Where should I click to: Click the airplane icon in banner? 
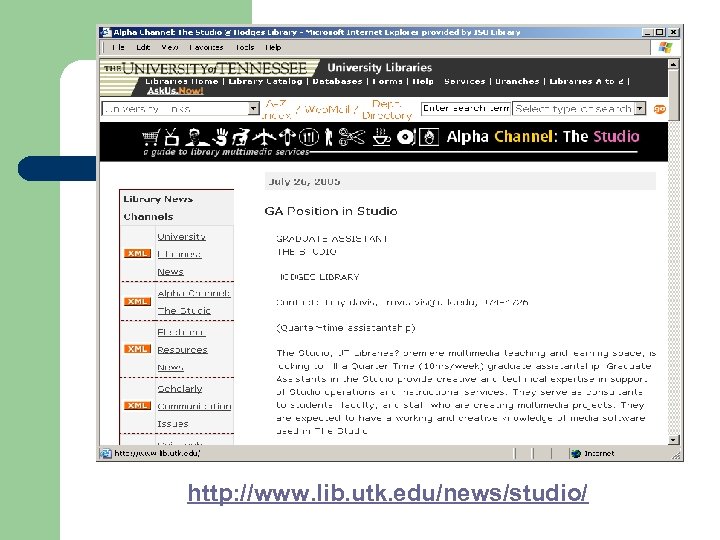[264, 137]
